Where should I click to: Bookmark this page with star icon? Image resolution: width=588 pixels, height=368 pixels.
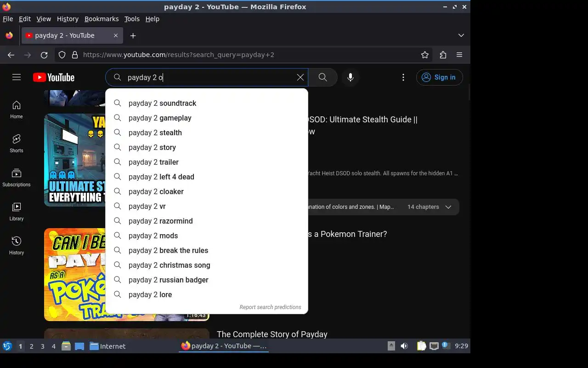pos(425,55)
